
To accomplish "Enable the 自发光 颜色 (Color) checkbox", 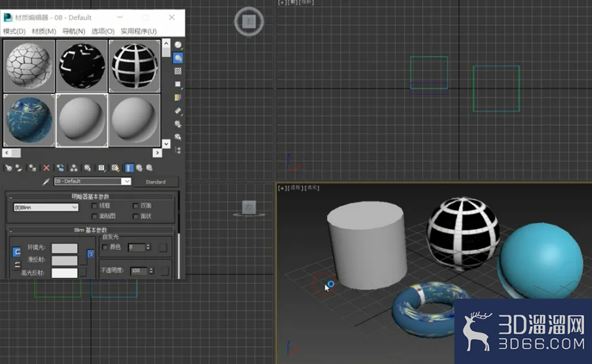I will (105, 248).
